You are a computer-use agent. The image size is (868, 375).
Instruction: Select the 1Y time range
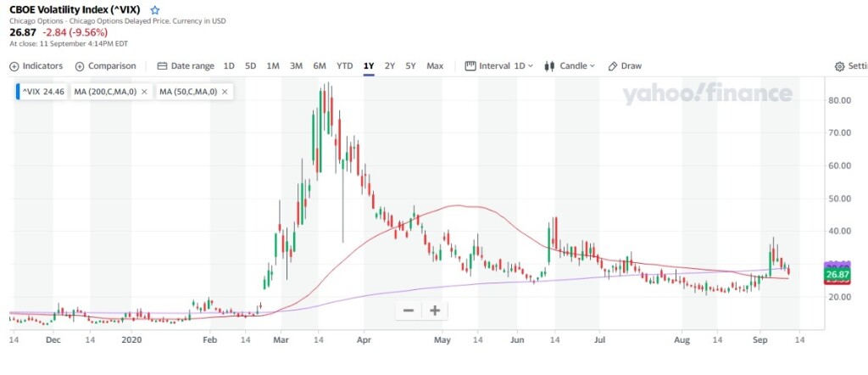tap(369, 66)
